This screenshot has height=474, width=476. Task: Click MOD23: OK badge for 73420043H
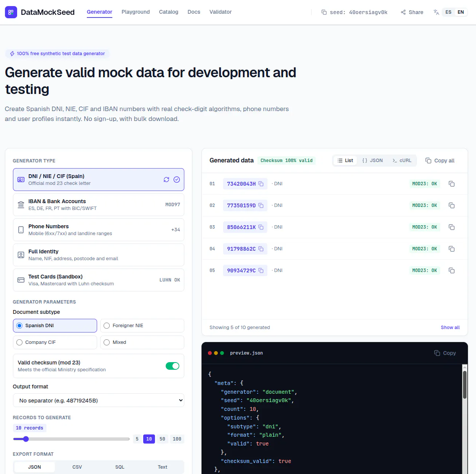click(424, 184)
